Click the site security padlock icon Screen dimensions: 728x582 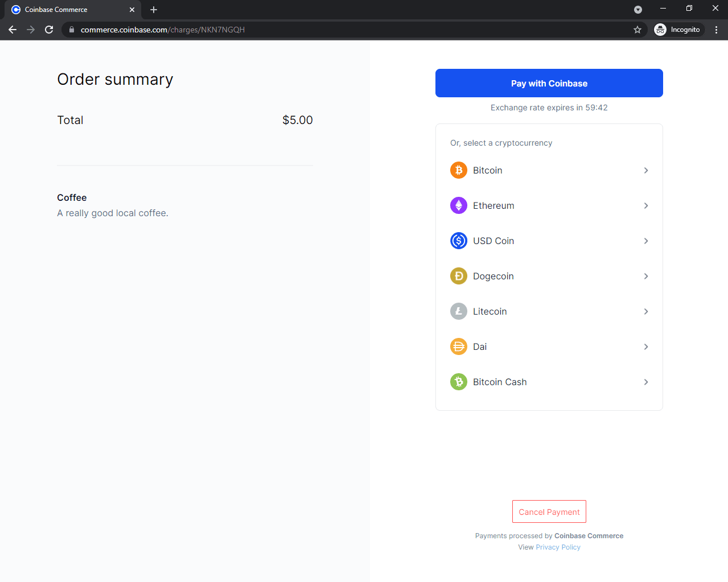(71, 29)
